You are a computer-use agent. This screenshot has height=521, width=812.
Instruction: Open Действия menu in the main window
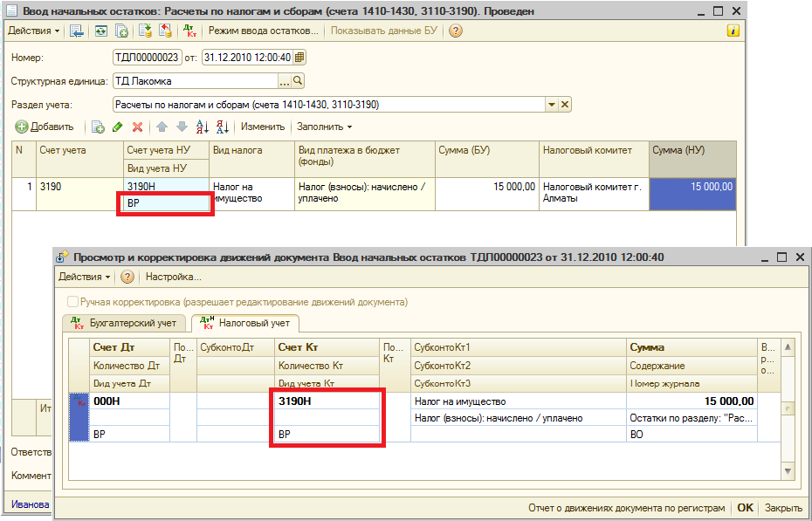click(34, 31)
